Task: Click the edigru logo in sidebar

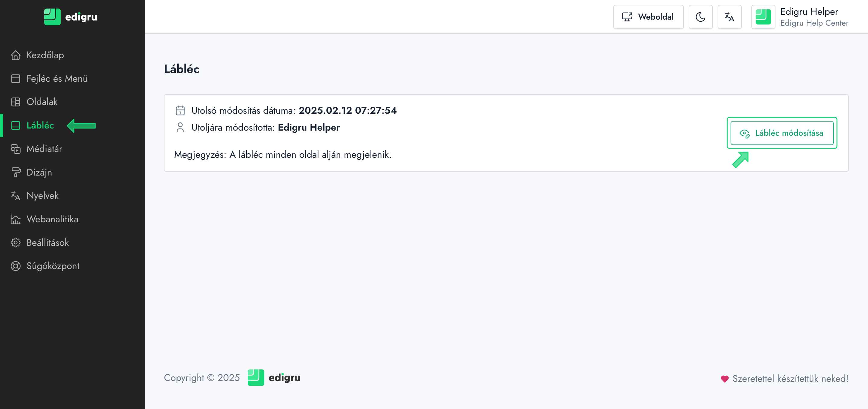Action: point(71,17)
